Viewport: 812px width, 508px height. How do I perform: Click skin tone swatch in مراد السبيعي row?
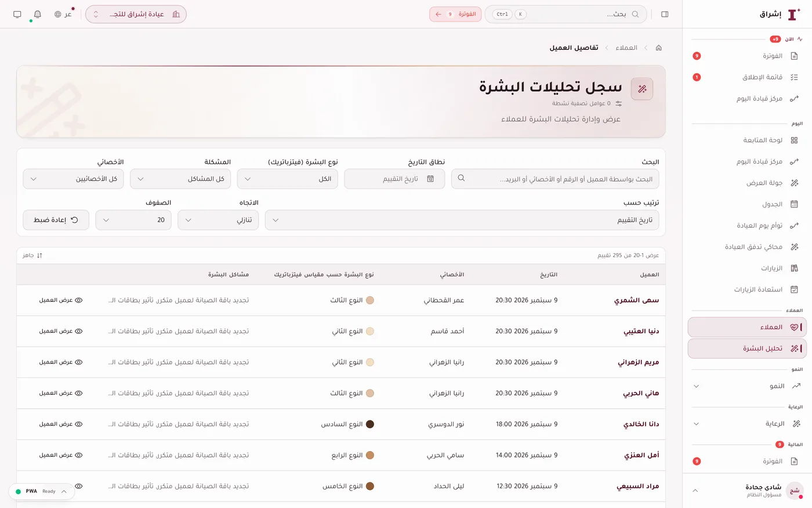[x=370, y=487]
